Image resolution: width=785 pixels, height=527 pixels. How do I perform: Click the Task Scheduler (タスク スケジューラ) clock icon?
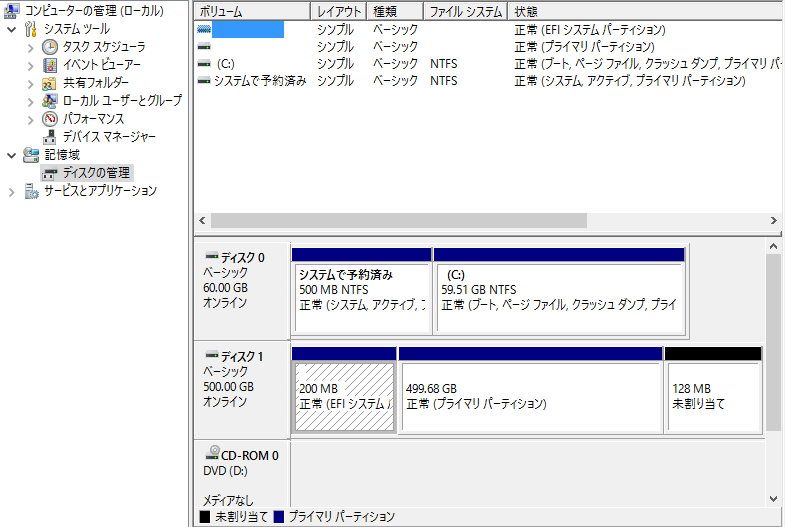pyautogui.click(x=50, y=47)
